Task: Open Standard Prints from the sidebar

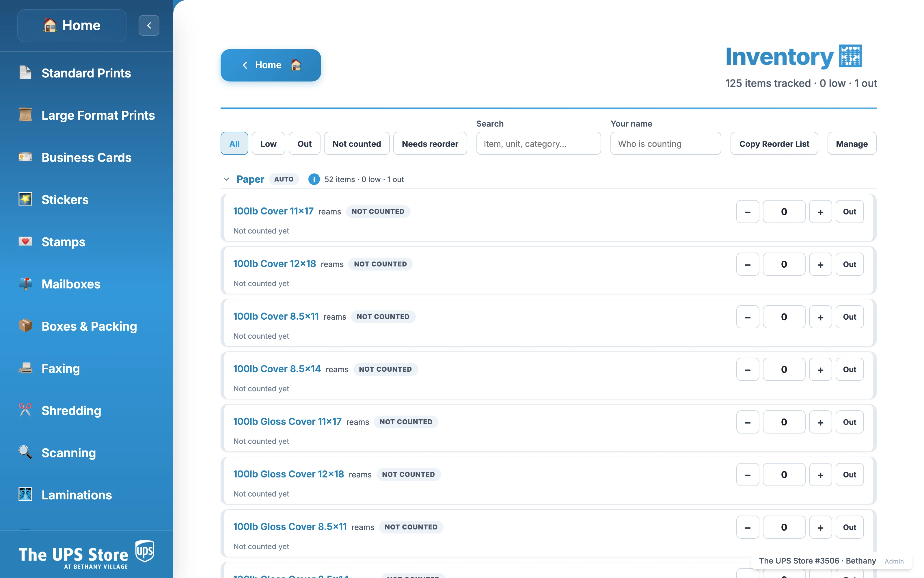Action: click(x=86, y=73)
